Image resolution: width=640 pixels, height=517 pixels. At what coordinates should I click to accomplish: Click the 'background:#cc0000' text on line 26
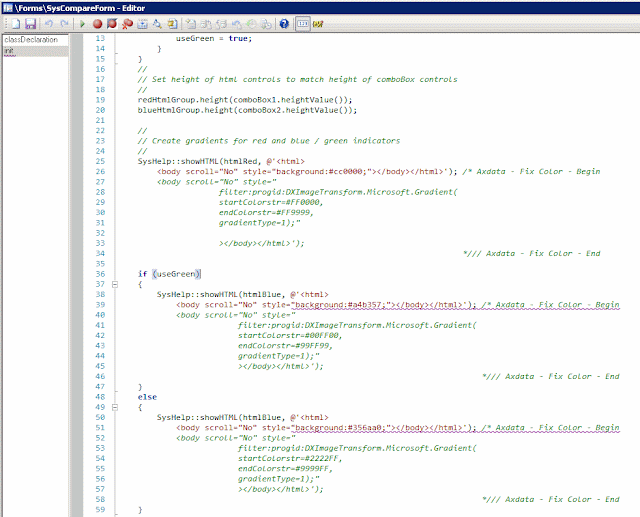(320, 171)
